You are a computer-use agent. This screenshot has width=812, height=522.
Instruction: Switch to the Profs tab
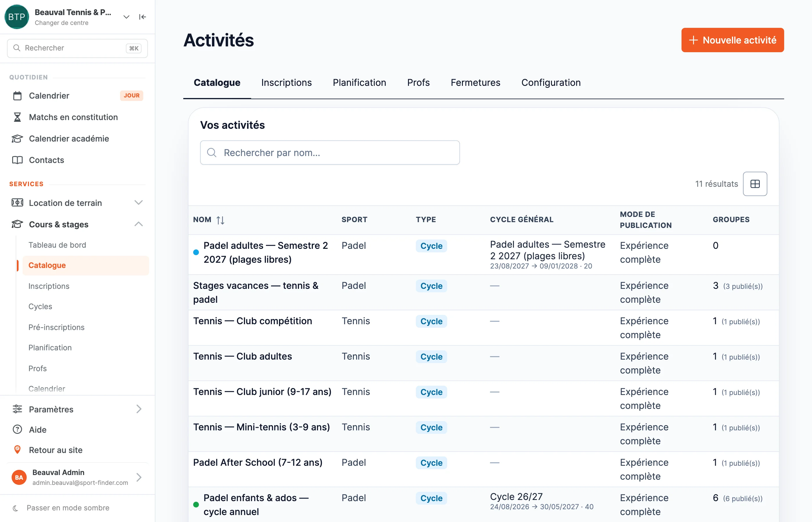click(x=418, y=82)
